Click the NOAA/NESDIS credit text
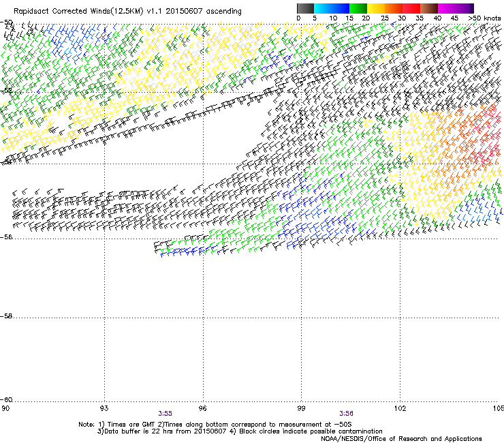This screenshot has width=504, height=443. (x=401, y=439)
